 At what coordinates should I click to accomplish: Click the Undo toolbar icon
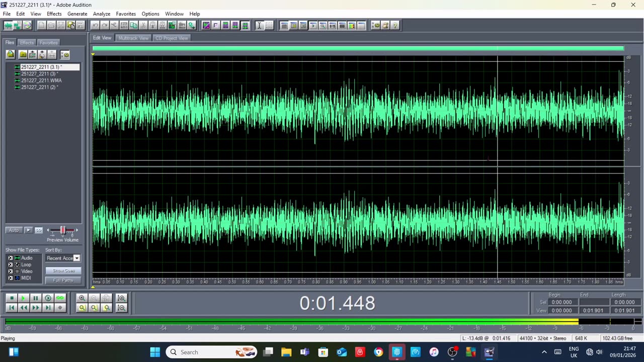pyautogui.click(x=95, y=25)
